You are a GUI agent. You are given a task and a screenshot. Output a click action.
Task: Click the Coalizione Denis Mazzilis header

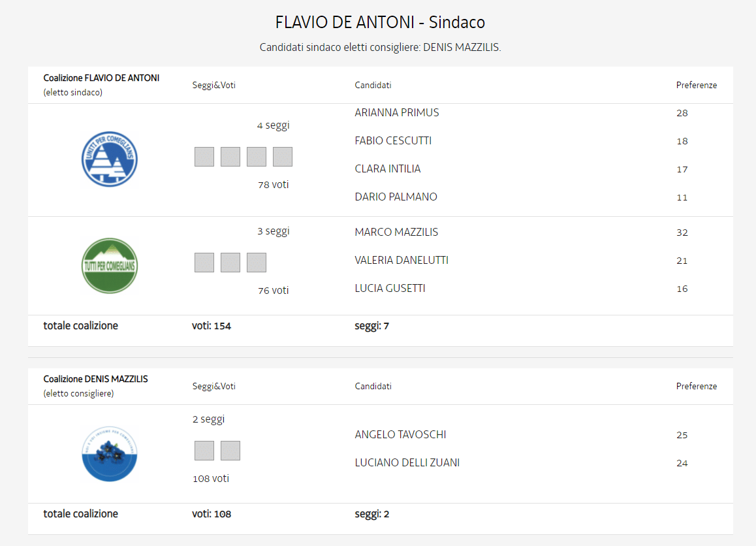[x=95, y=379]
